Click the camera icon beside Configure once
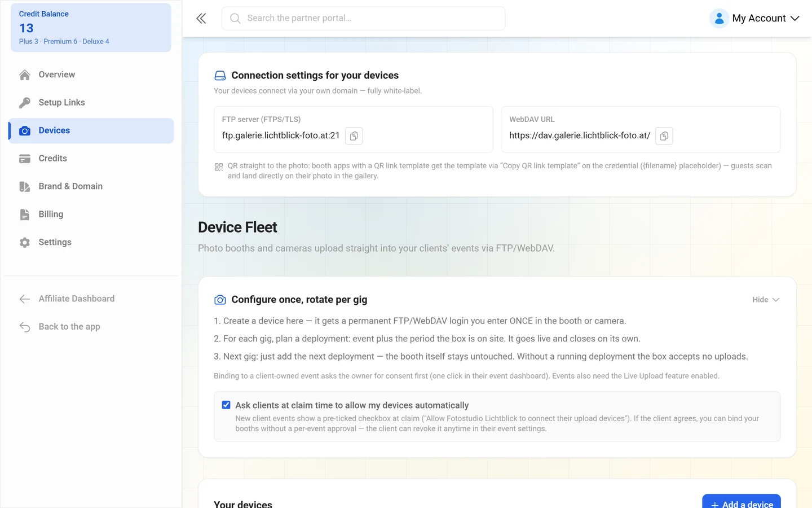812x508 pixels. [220, 300]
